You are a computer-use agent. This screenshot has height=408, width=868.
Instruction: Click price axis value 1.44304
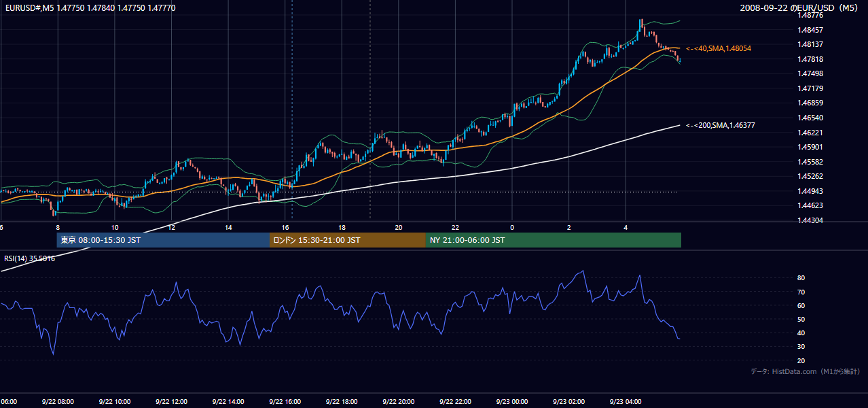tap(811, 220)
